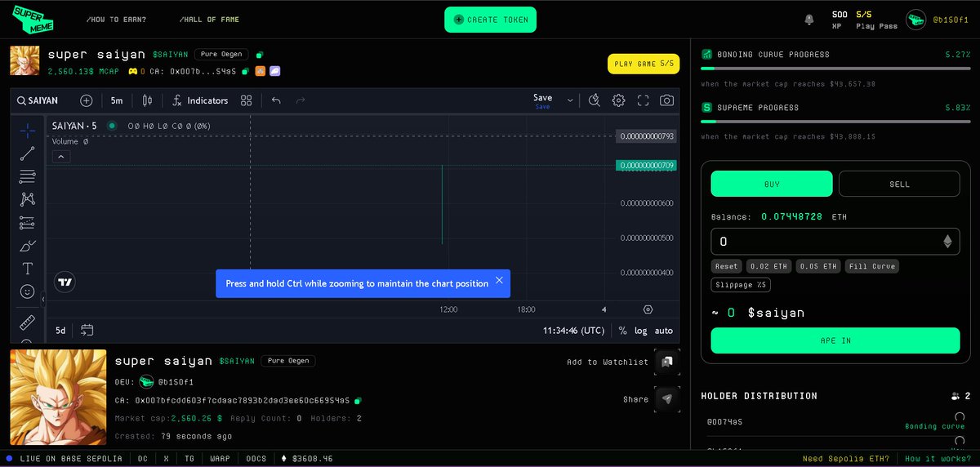Set amount to 0.02 ETH

768,266
